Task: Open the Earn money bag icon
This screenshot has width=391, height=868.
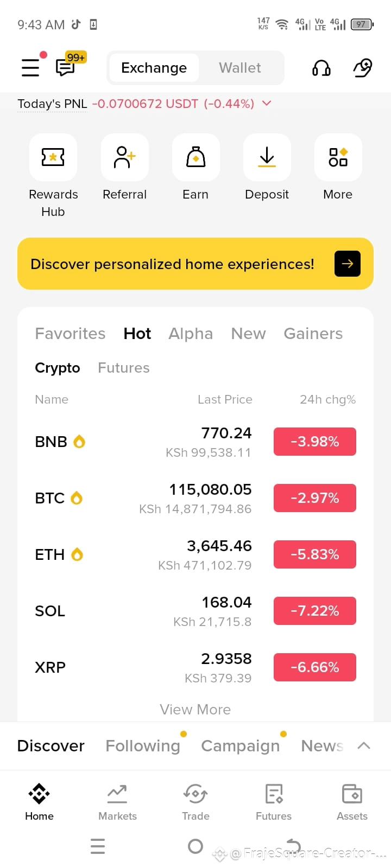Action: pos(196,157)
